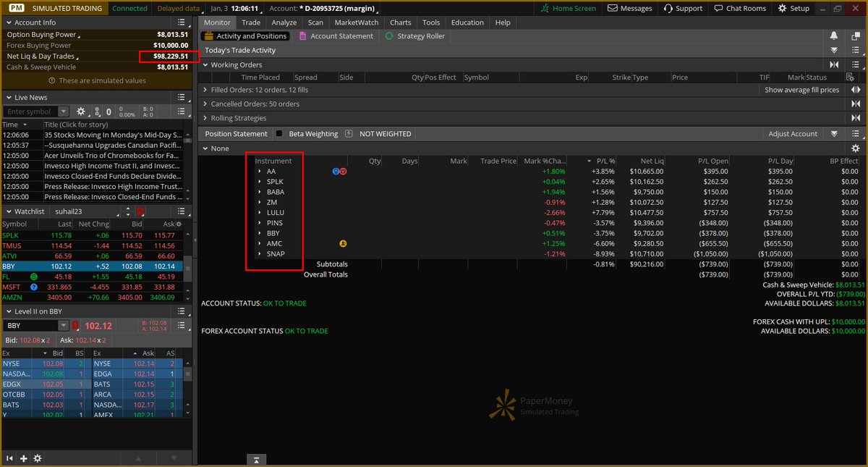Switch to the Trade tab
Viewport: 868px width, 467px height.
coord(251,22)
